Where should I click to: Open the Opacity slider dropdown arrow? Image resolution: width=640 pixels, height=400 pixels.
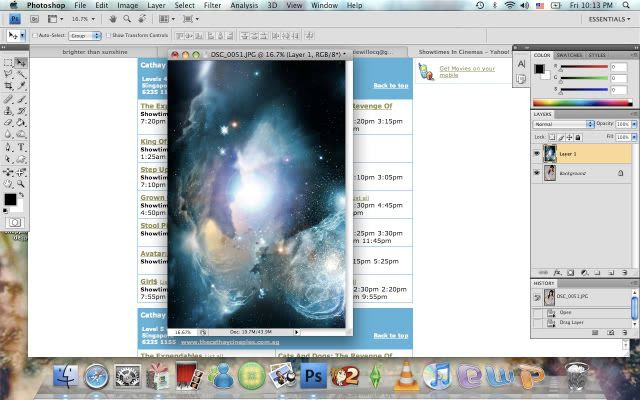point(634,124)
